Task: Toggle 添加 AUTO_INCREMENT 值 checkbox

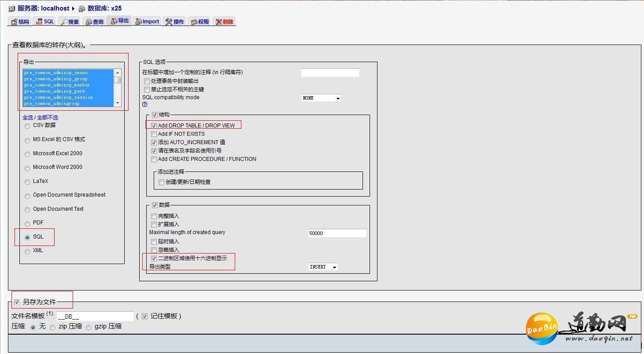Action: [x=154, y=142]
